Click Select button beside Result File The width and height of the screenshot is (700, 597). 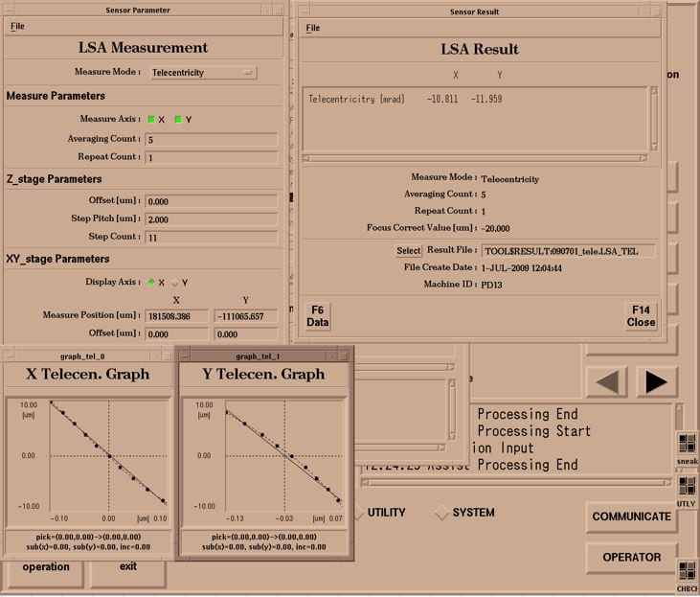coord(409,251)
